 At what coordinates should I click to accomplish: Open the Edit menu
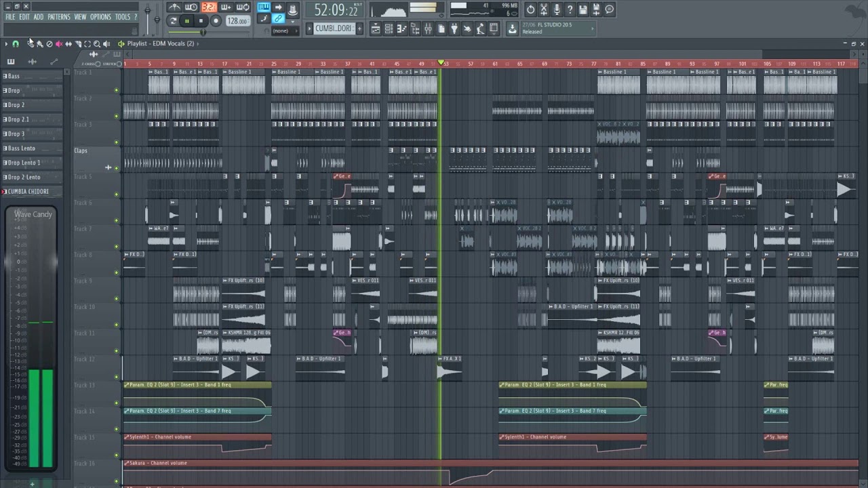coord(24,17)
